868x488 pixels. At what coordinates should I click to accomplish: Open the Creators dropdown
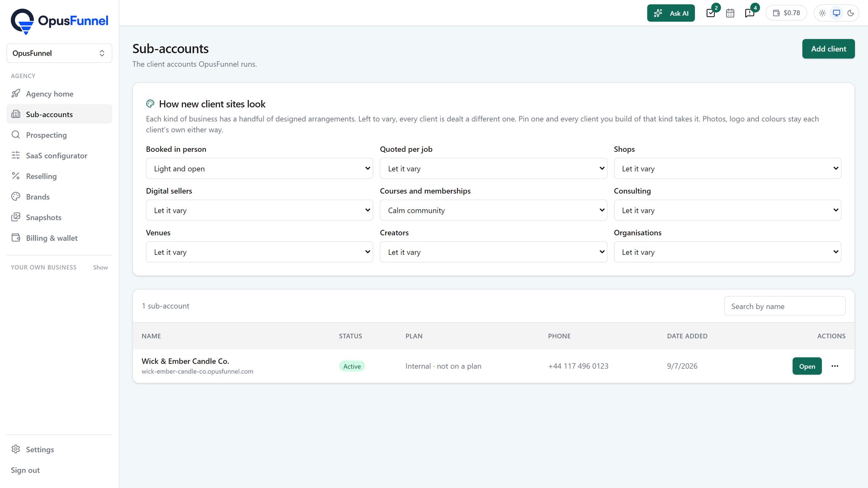pos(493,252)
